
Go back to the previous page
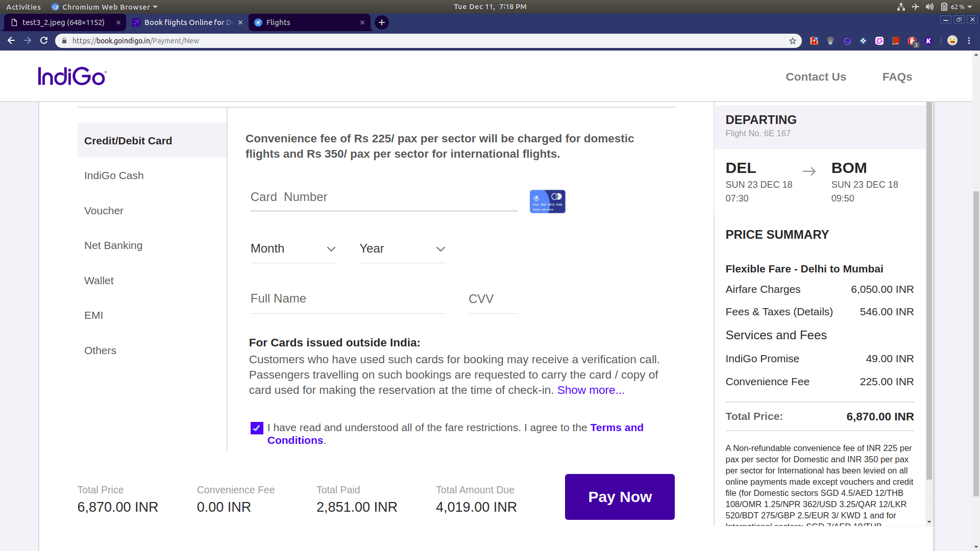(11, 41)
